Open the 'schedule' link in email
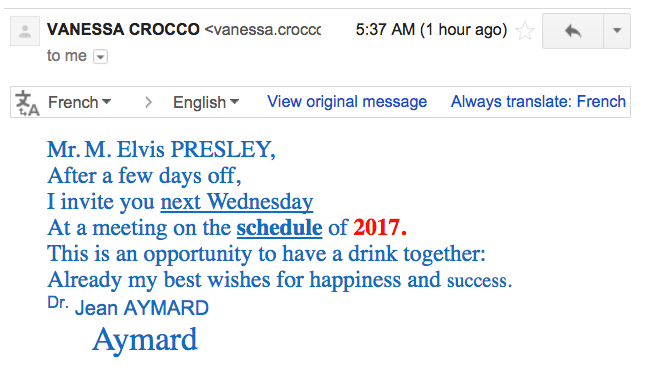The height and width of the screenshot is (384, 649). (x=279, y=228)
